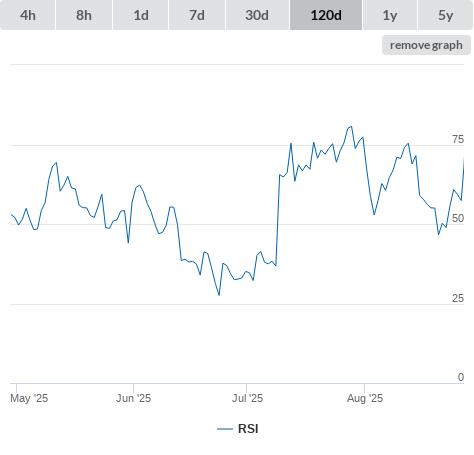Click the RSI peak in late July

click(351, 127)
